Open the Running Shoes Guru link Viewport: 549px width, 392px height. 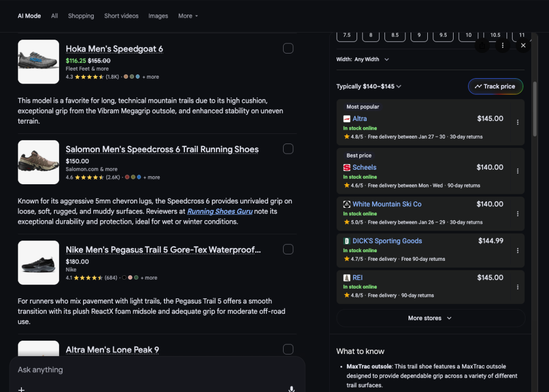click(x=220, y=211)
